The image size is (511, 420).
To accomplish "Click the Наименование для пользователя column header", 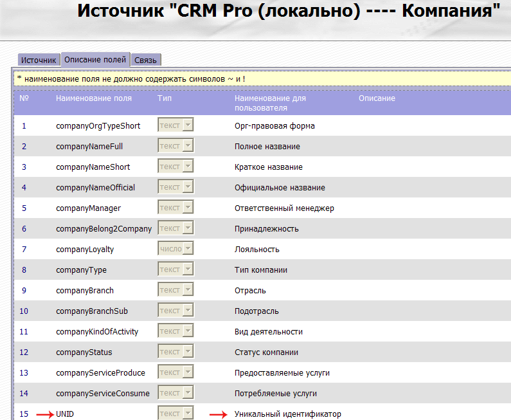I will coord(271,103).
